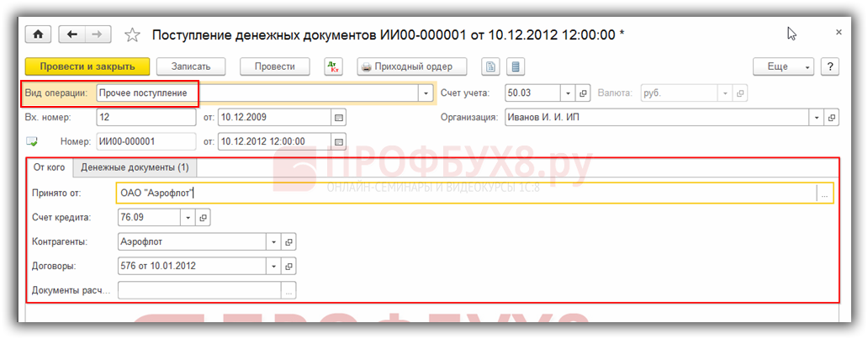The width and height of the screenshot is (868, 339).
Task: Click the Записать button
Action: tap(191, 66)
